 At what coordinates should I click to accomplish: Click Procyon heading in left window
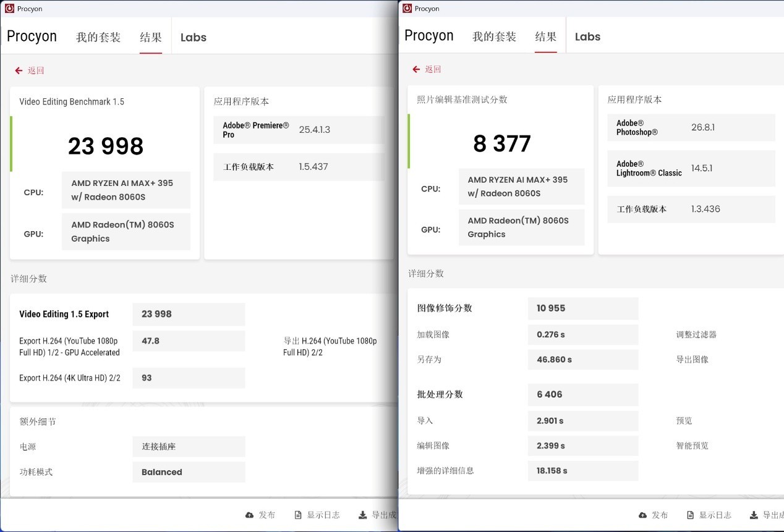(32, 36)
